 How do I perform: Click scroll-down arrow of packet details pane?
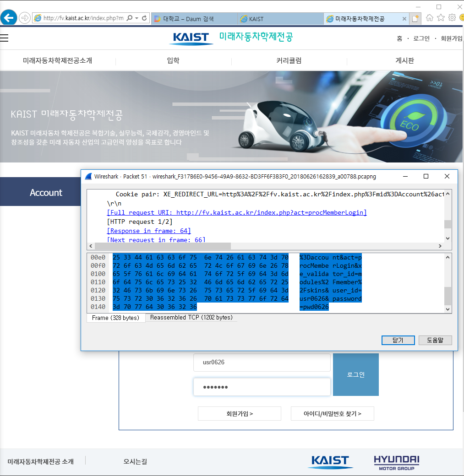(448, 238)
